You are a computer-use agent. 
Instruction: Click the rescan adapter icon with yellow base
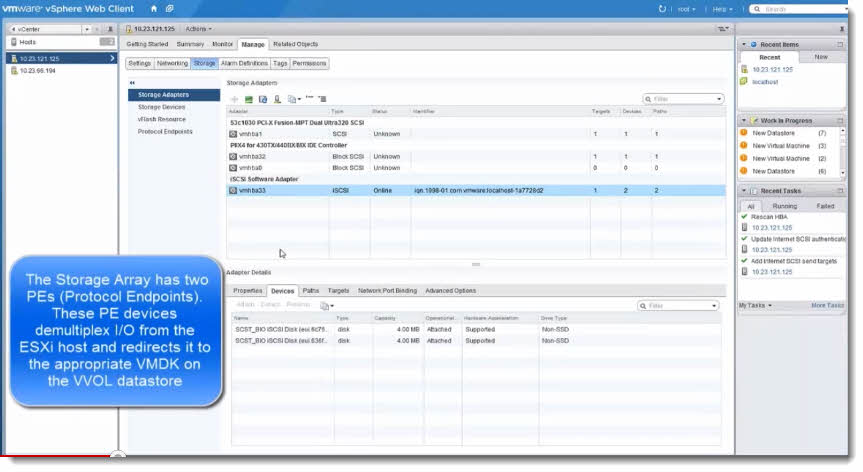[x=277, y=99]
